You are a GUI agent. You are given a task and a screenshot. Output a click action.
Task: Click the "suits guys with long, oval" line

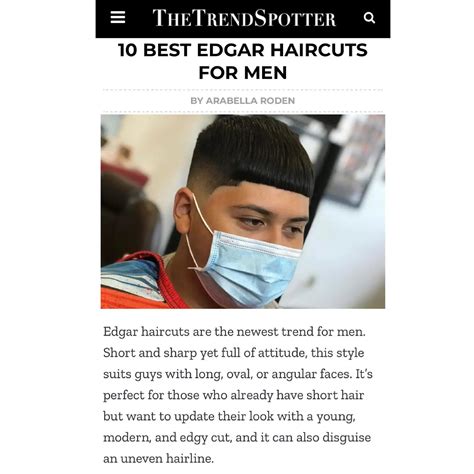tap(238, 374)
